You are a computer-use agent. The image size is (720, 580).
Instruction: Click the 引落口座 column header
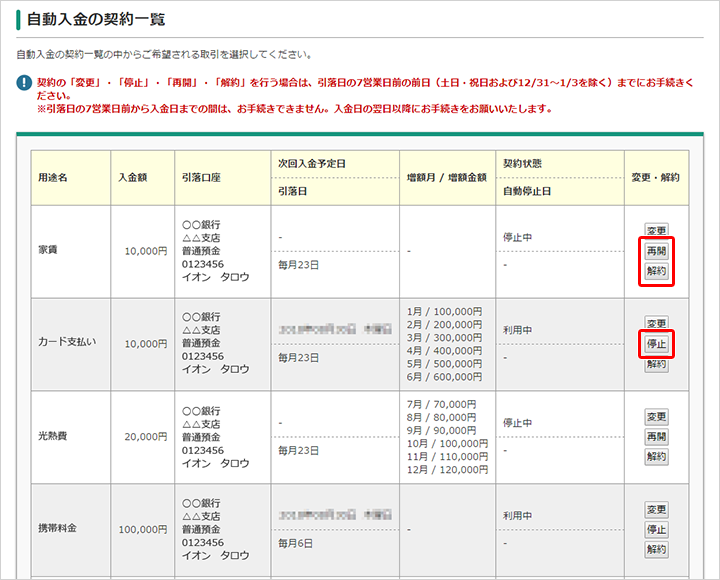[201, 177]
